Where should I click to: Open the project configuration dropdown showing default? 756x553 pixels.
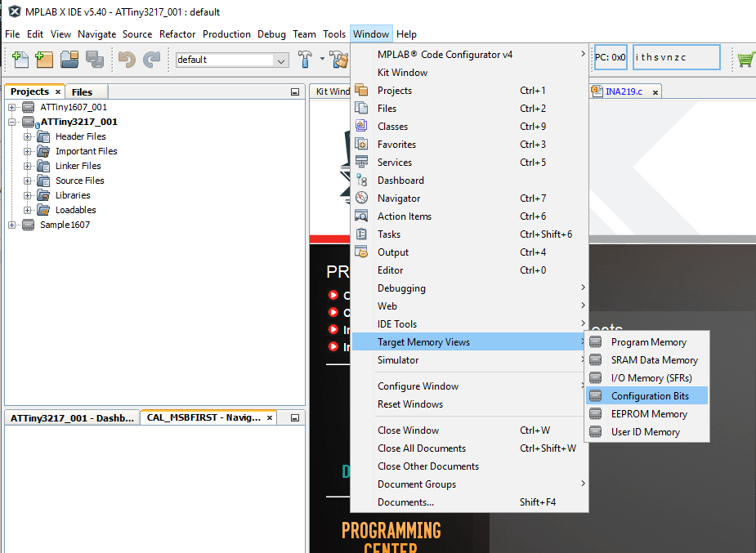233,60
